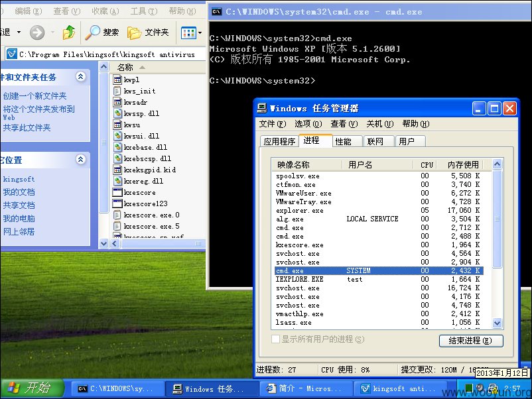Sort processes by the CPU column header
The image size is (532, 399).
(425, 165)
